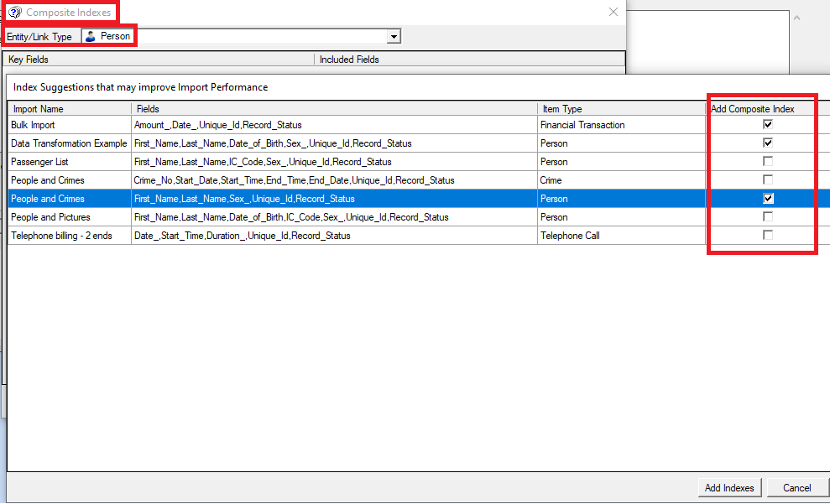Click the Composite Indexes title bar icon
The width and height of the screenshot is (830, 504).
[15, 13]
